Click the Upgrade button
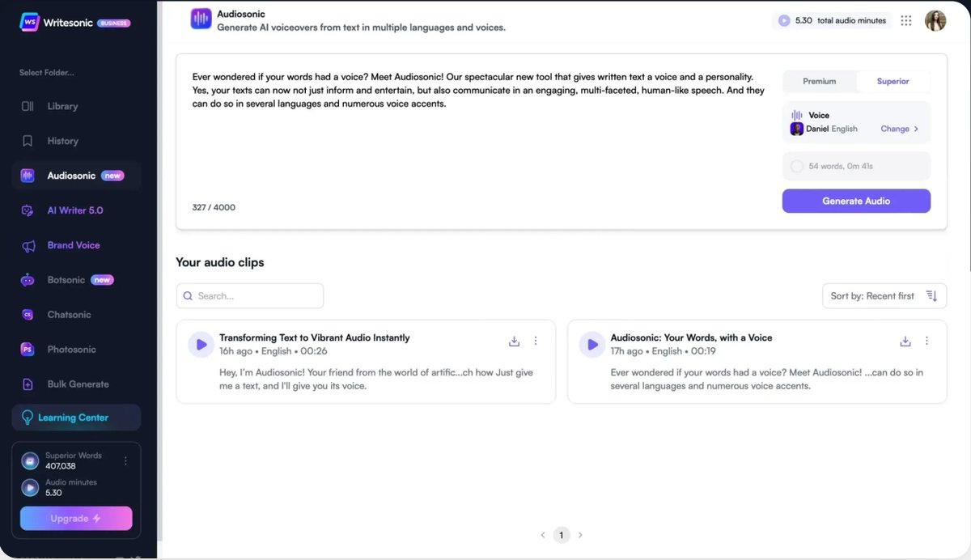 tap(76, 519)
